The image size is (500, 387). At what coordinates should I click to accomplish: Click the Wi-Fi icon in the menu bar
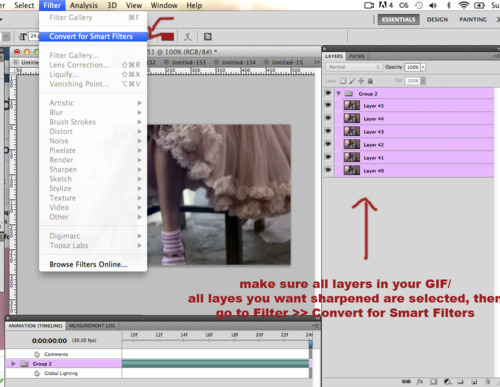463,5
